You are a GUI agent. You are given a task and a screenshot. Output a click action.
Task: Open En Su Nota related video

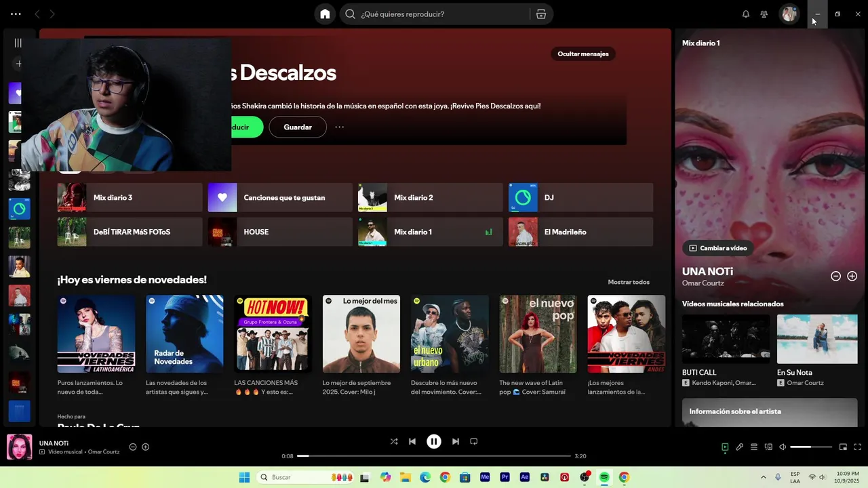816,350
